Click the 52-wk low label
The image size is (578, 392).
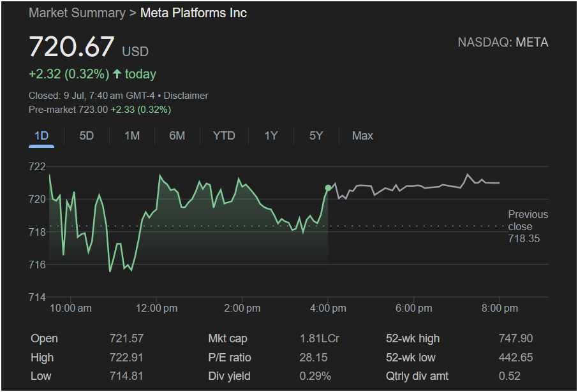click(411, 358)
